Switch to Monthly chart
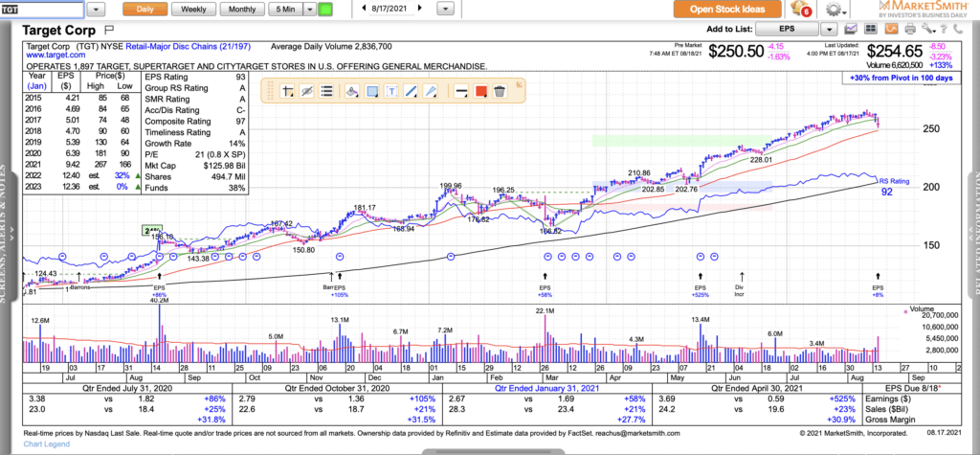Screen dimensions: 980x455 [x=242, y=10]
